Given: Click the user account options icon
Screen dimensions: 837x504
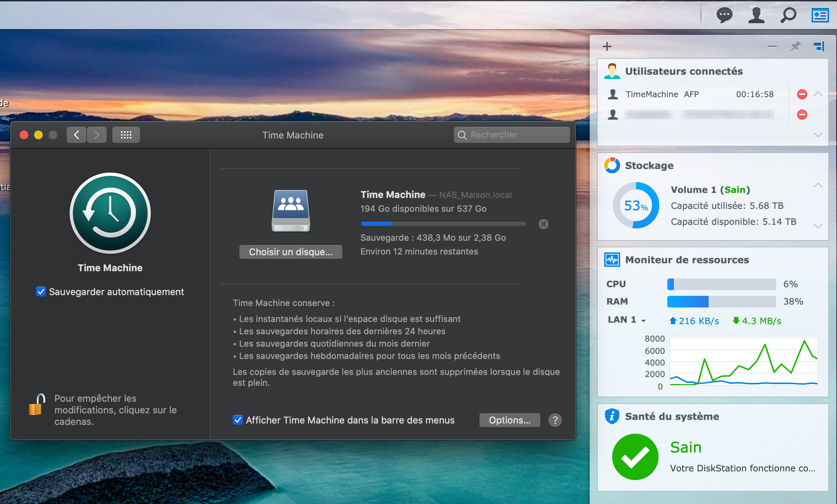Looking at the screenshot, I should (756, 16).
